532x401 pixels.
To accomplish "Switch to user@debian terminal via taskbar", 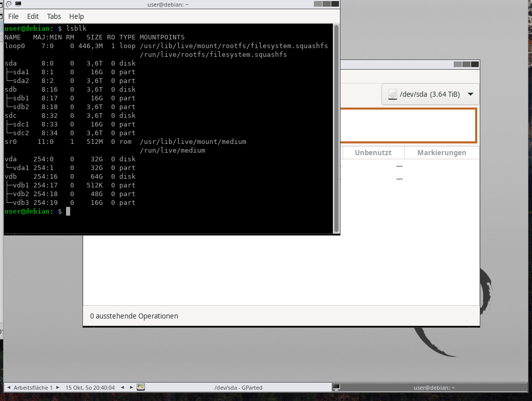I will pos(434,388).
